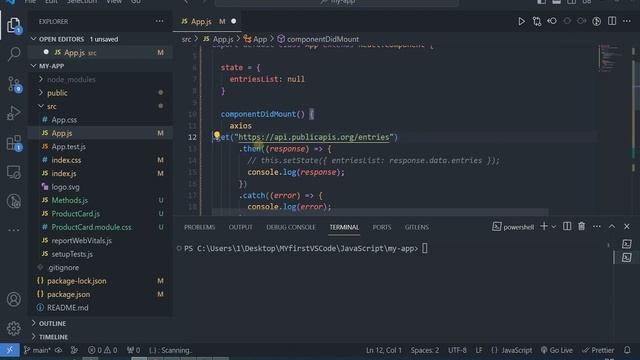Viewport: 640px width, 360px height.
Task: Open Explorer views and more actions menu
Action: point(159,21)
